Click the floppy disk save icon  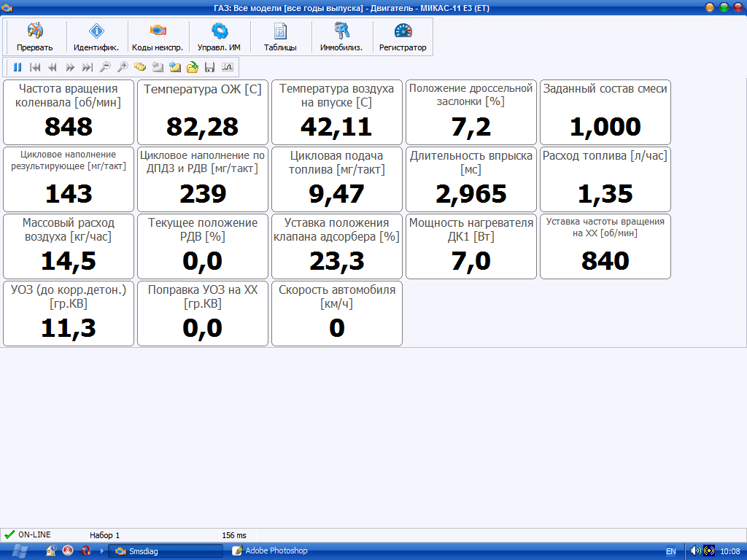click(210, 67)
